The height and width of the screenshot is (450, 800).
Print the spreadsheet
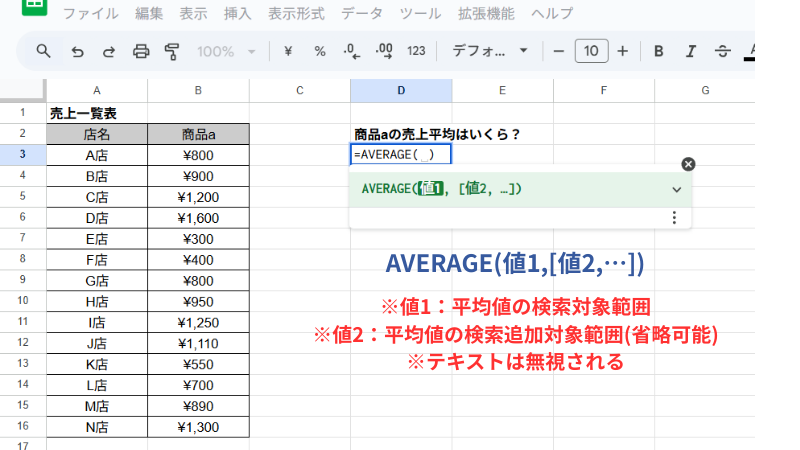(141, 52)
